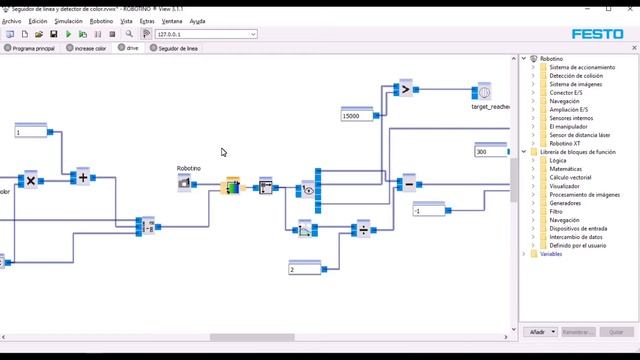640x360 pixels.
Task: Click the vertical canvas scrollbar thumb
Action: [x=513, y=180]
